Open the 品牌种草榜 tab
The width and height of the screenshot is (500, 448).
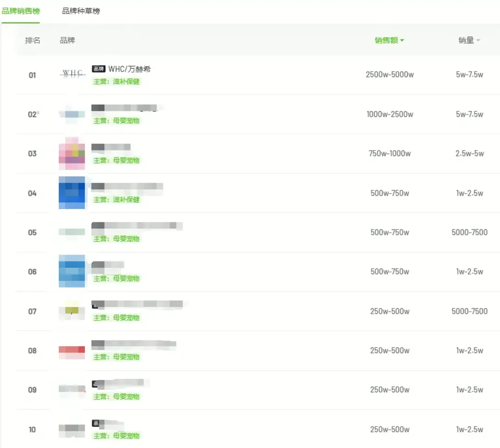click(x=81, y=11)
